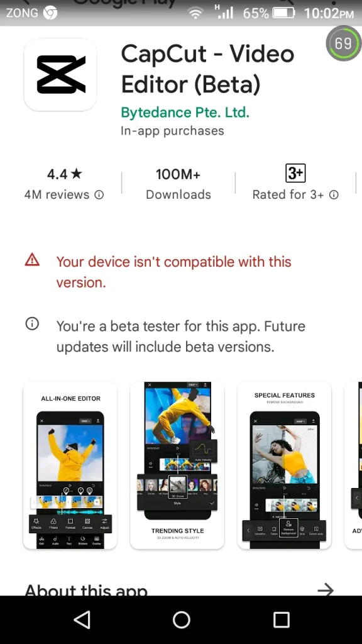The height and width of the screenshot is (644, 362).
Task: Tap the red incompatibility warning triangle icon
Action: point(32,260)
